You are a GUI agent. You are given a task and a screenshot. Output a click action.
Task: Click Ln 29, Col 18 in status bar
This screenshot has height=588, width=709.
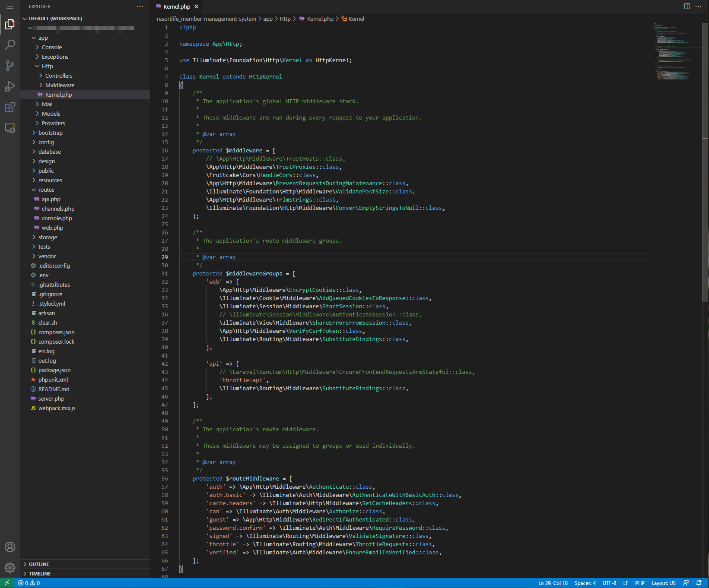click(553, 583)
